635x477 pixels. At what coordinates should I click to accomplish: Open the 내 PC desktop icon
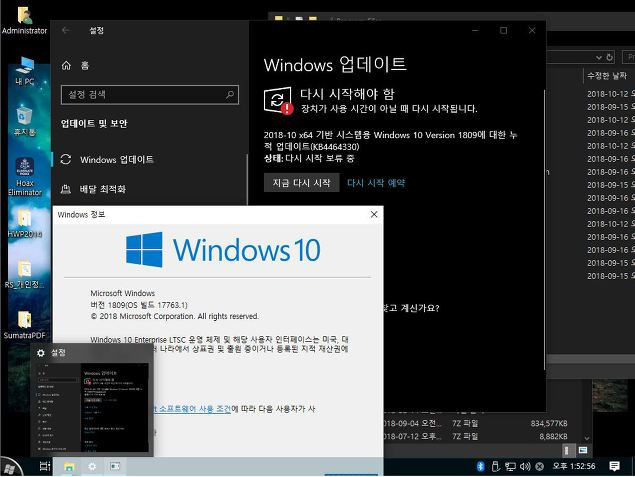[24, 71]
